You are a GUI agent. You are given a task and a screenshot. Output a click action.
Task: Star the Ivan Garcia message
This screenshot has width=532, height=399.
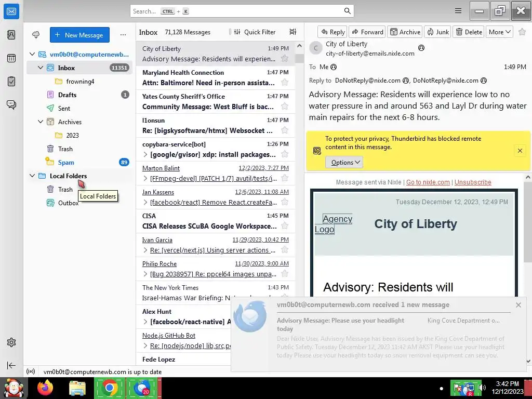(285, 250)
